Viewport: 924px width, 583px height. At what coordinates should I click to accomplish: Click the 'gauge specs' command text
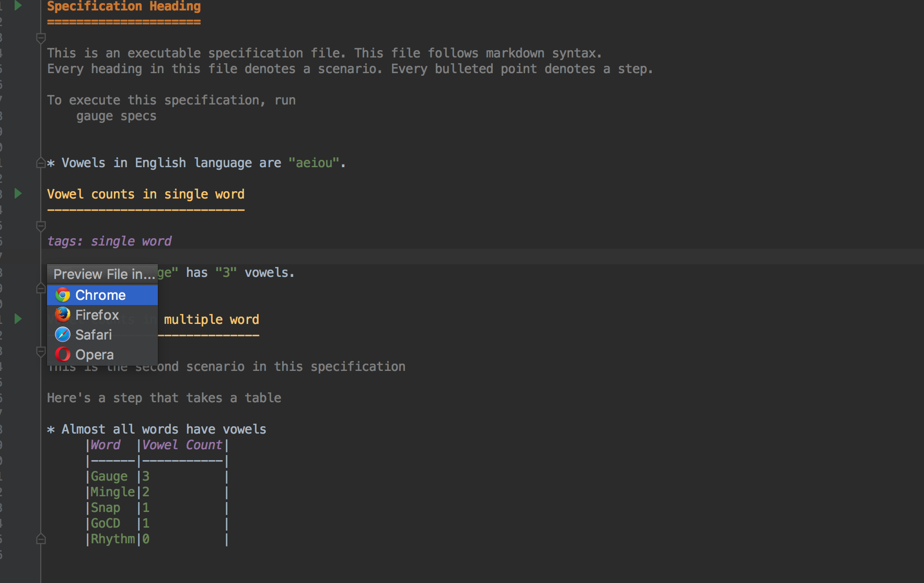117,116
